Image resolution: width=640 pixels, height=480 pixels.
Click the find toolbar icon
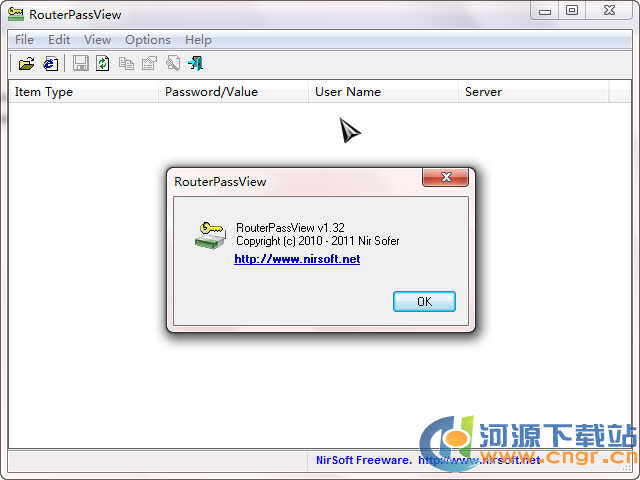click(x=173, y=64)
